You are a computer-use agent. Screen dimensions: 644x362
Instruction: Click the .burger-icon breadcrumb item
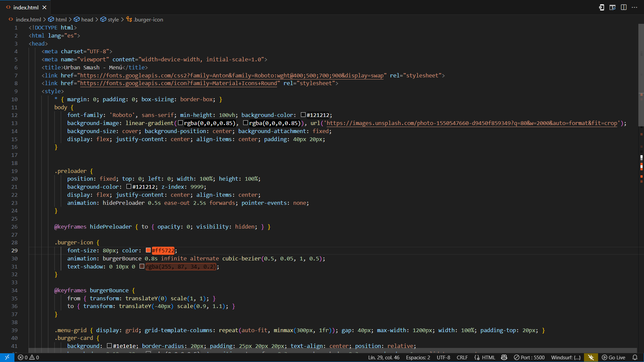tap(148, 19)
